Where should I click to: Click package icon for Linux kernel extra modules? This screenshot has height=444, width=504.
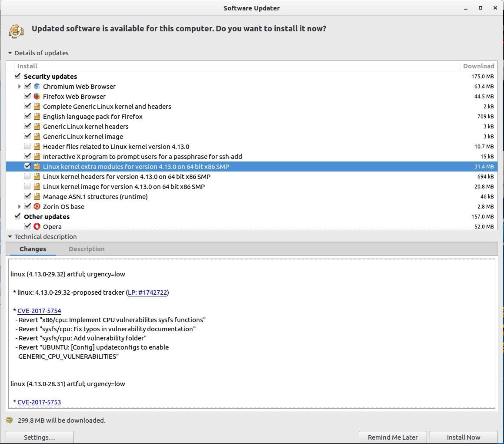click(x=37, y=166)
